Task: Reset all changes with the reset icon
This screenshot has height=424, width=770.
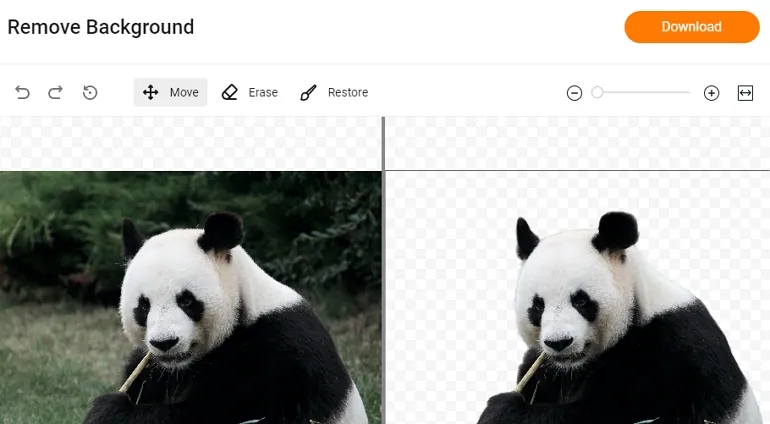Action: (x=90, y=92)
